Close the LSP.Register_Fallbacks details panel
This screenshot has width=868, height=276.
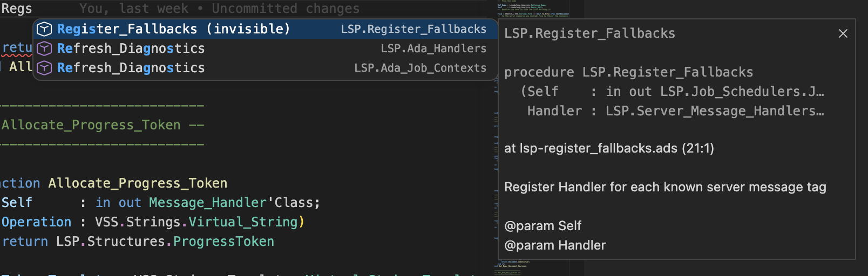[843, 33]
